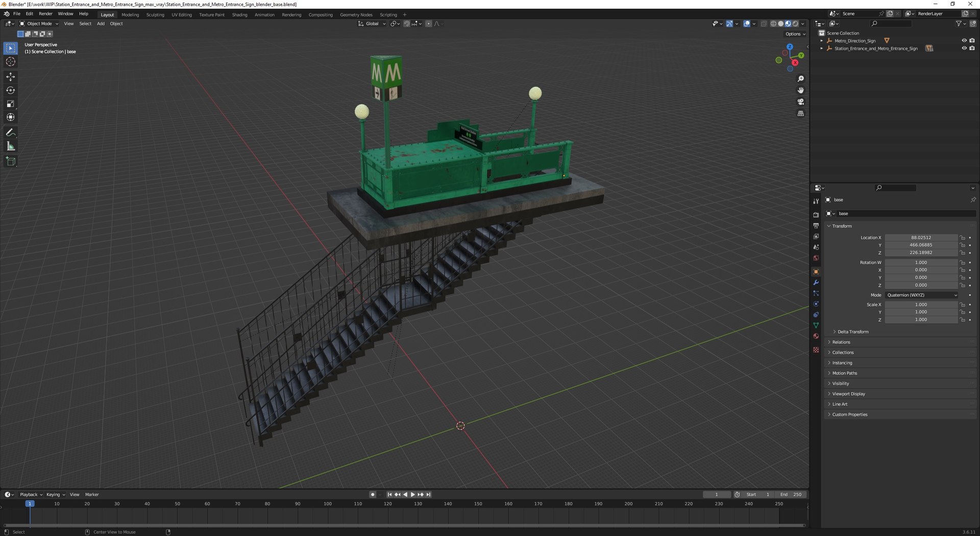The image size is (980, 536).
Task: Choose the Annotate tool
Action: point(11,133)
